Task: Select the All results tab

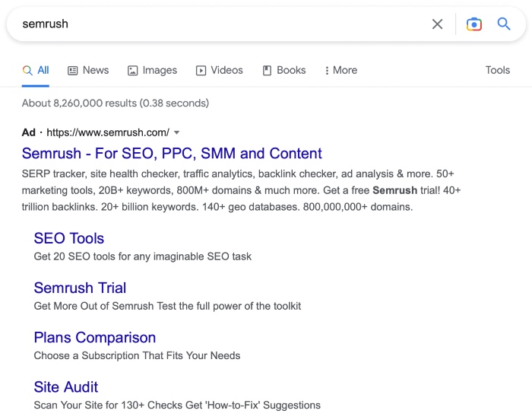Action: 36,70
